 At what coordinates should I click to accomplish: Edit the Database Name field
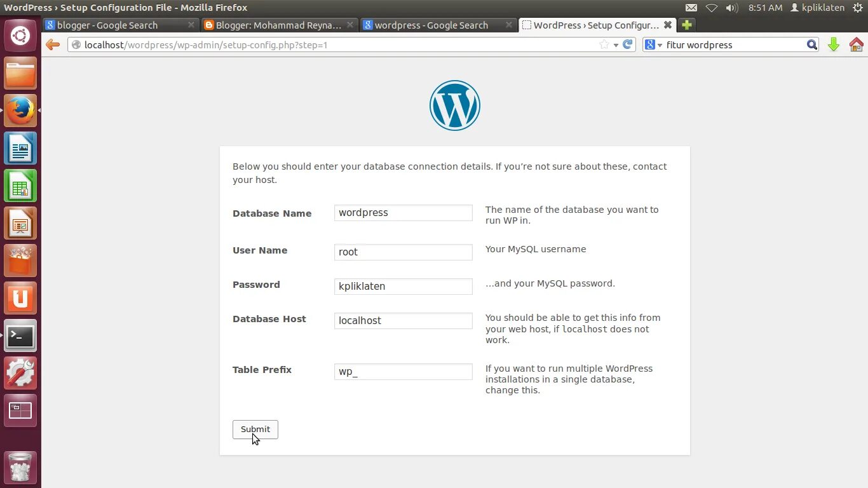[x=403, y=213]
